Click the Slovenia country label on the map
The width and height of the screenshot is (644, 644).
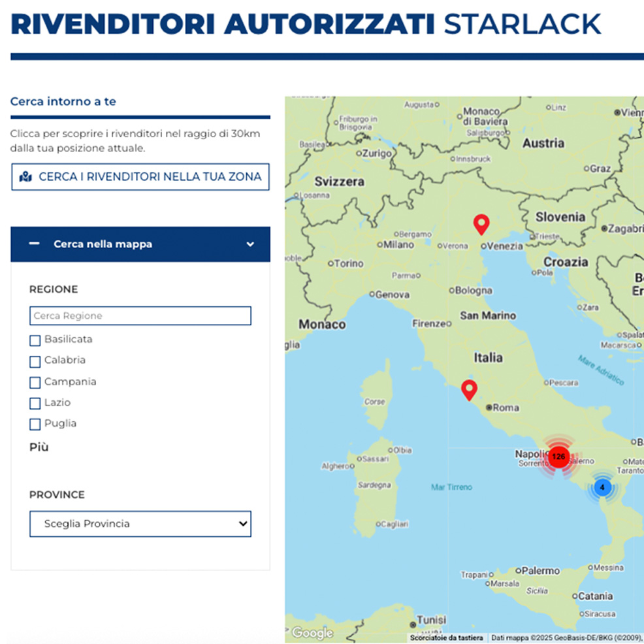click(x=560, y=217)
